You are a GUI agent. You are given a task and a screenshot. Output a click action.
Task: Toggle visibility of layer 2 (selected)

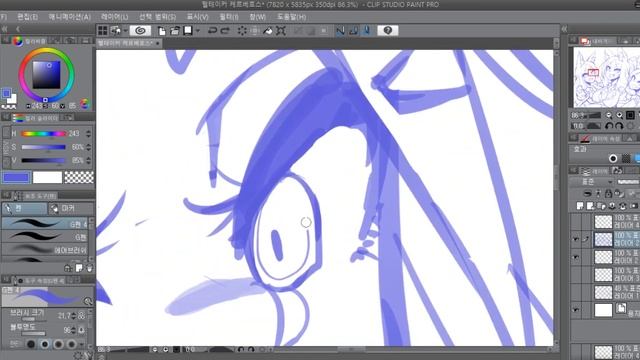[x=576, y=240]
